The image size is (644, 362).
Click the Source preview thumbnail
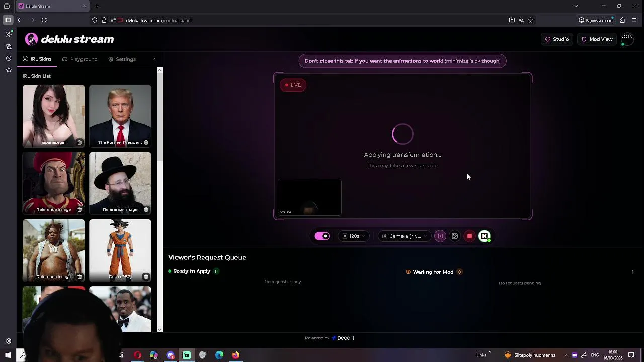pos(309,197)
